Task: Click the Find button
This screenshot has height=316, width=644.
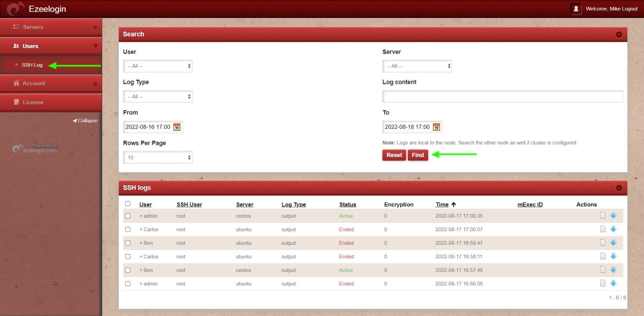Action: [x=418, y=155]
